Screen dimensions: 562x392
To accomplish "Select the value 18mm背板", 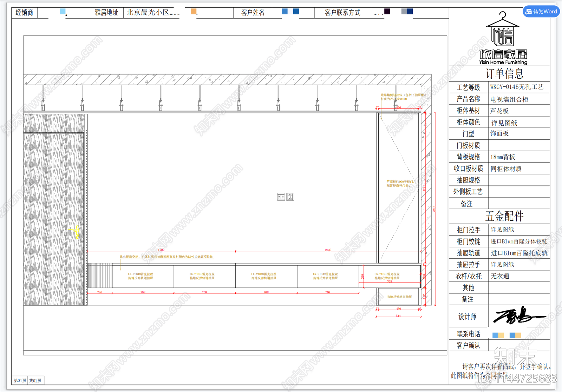I will coord(503,157).
